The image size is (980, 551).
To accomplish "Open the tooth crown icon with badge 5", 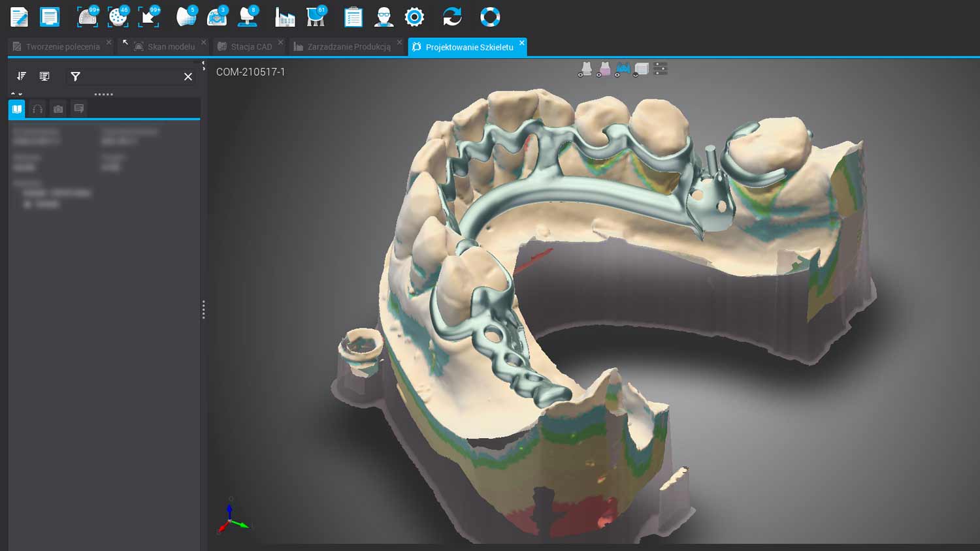I will point(186,17).
